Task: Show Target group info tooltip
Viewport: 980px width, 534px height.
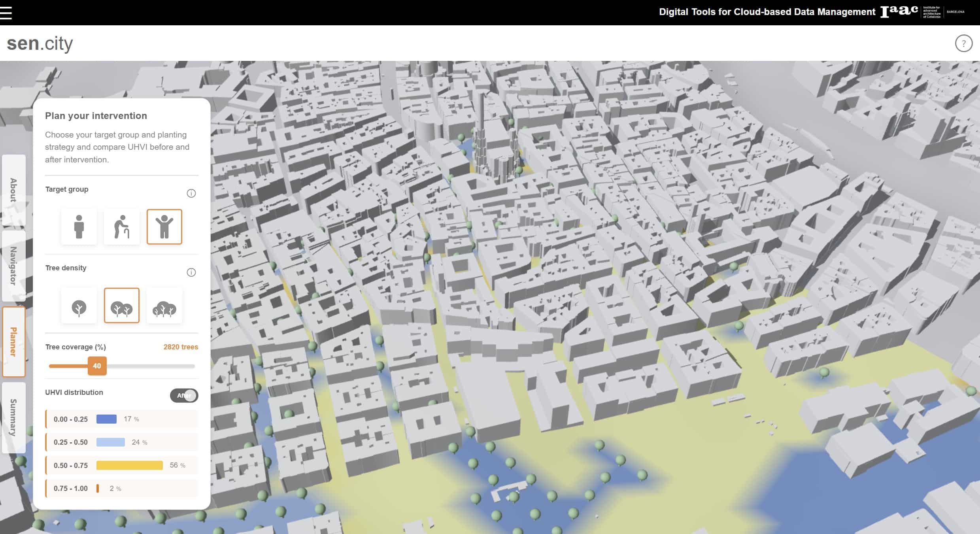Action: pyautogui.click(x=191, y=193)
